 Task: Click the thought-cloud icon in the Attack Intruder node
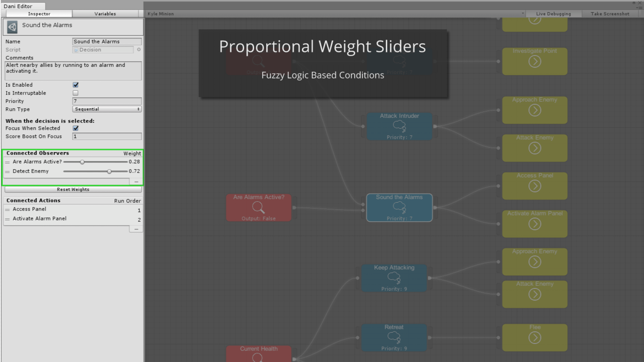pos(400,126)
